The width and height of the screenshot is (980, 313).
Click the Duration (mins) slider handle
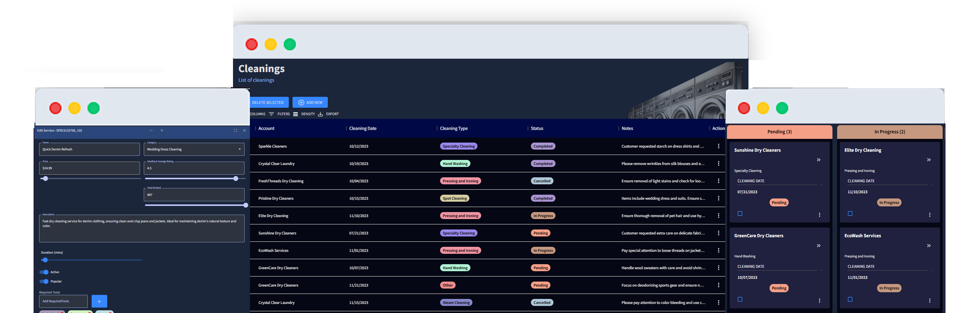[x=45, y=260]
